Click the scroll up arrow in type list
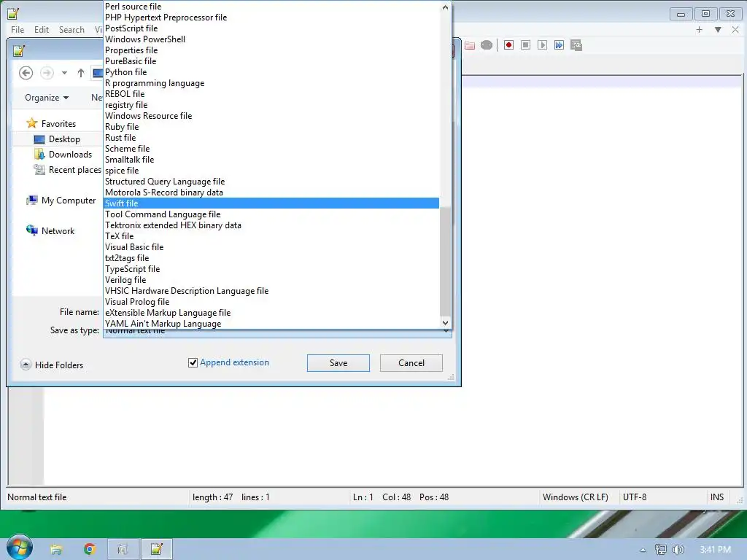747x560 pixels. tap(445, 7)
